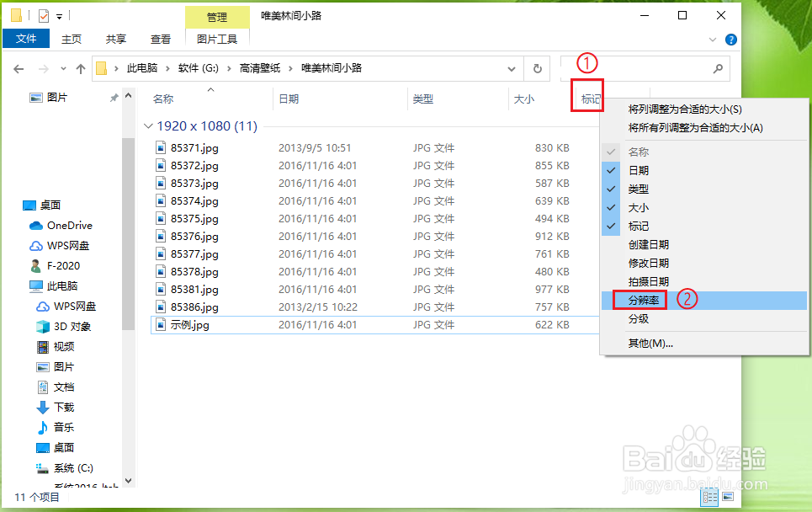Image resolution: width=812 pixels, height=512 pixels.
Task: Select the 85386.jpg file name
Action: point(194,307)
